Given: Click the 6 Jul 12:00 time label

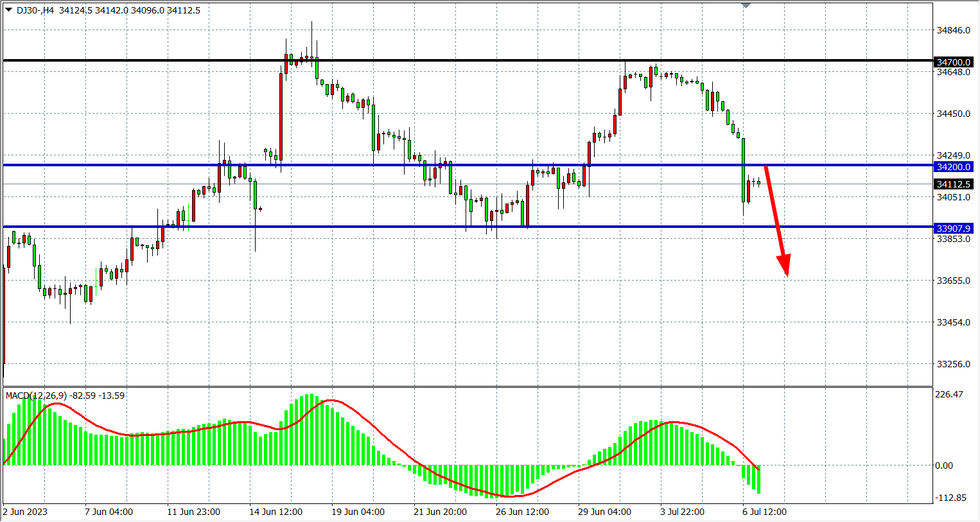Looking at the screenshot, I should point(764,512).
